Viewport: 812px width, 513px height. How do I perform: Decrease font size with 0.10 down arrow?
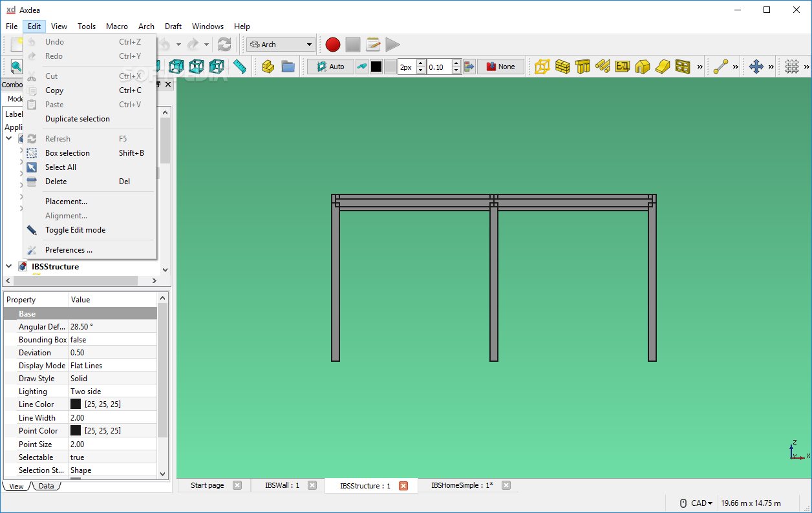[456, 70]
